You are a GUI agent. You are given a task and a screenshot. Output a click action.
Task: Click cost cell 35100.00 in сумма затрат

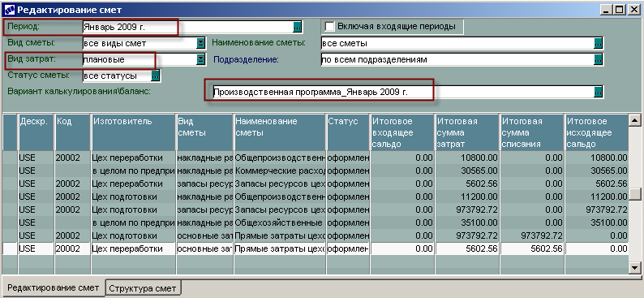467,222
